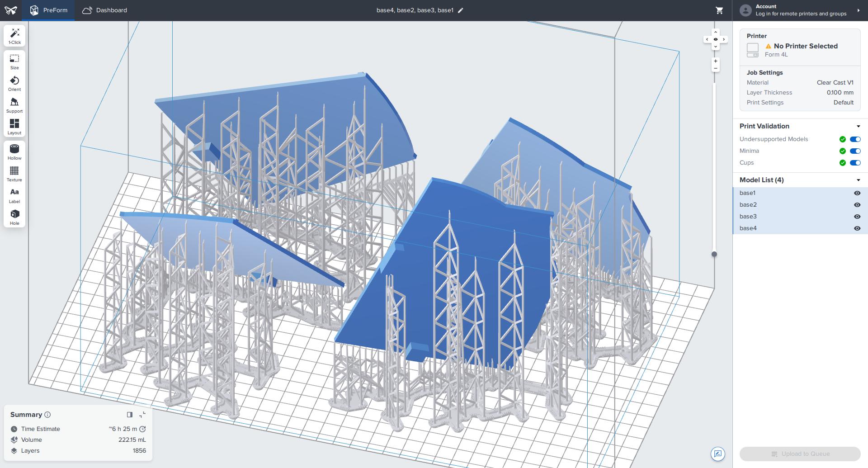This screenshot has height=468, width=868.
Task: Collapse the Model List section
Action: point(858,180)
